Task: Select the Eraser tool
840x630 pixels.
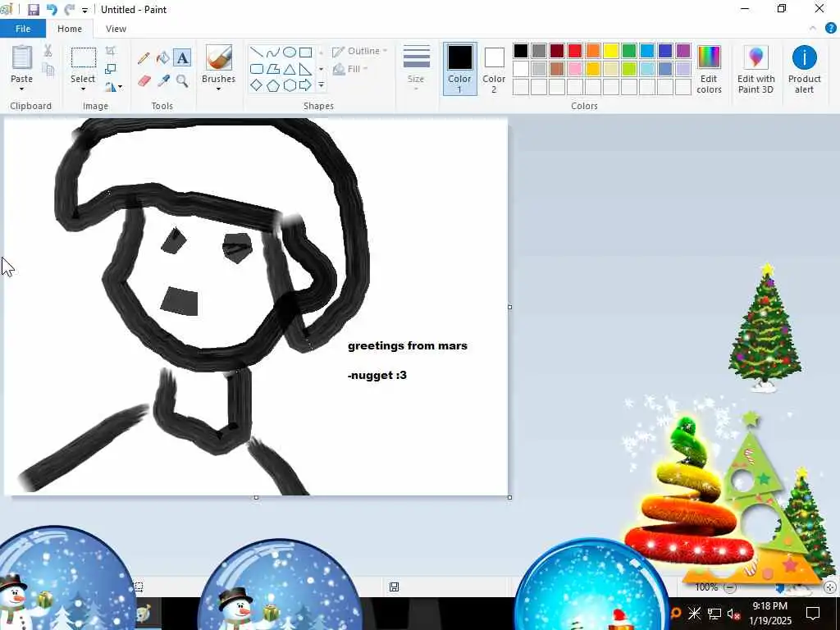Action: 144,81
